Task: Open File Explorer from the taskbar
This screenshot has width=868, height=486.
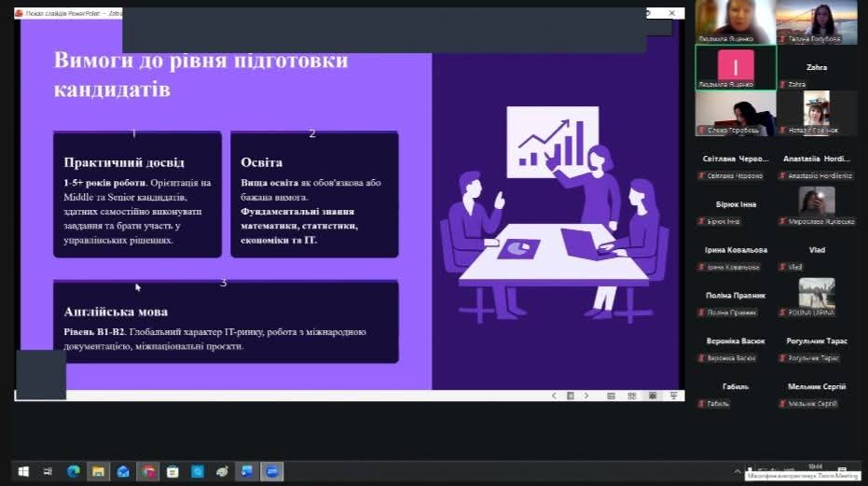Action: click(x=99, y=472)
